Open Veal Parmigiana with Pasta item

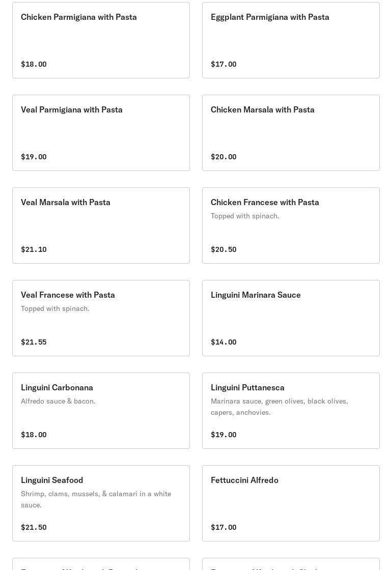(101, 133)
